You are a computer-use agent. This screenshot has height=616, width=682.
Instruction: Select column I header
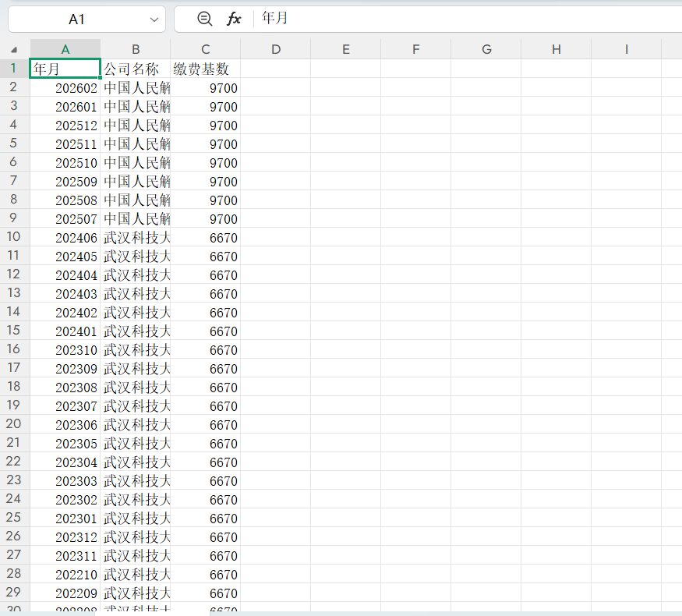627,49
